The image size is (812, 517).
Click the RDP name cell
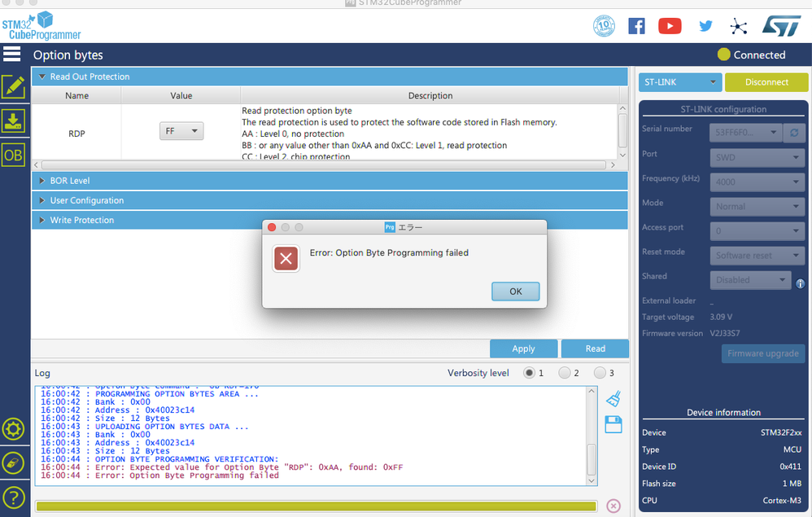(76, 134)
